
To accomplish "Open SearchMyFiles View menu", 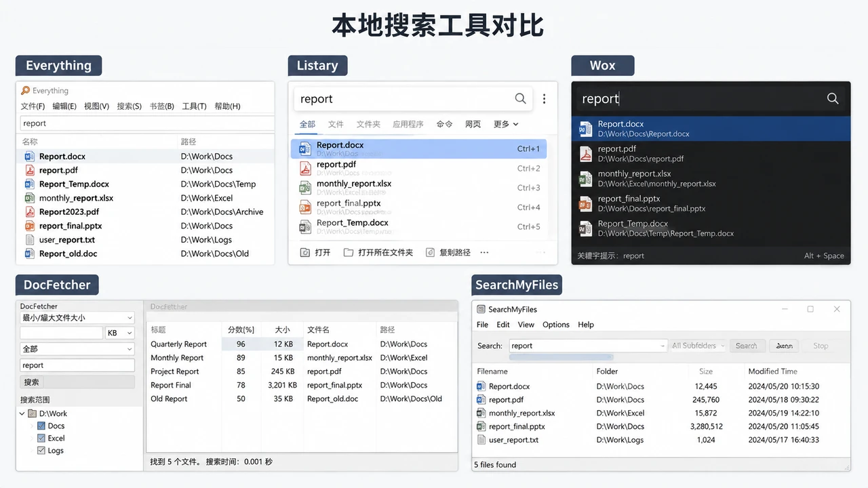I will [x=526, y=325].
